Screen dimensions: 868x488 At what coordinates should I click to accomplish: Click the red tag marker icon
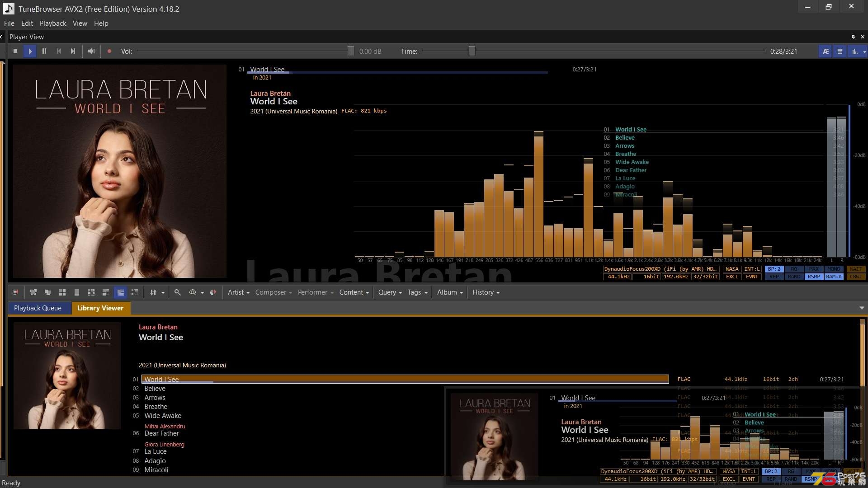pos(213,292)
